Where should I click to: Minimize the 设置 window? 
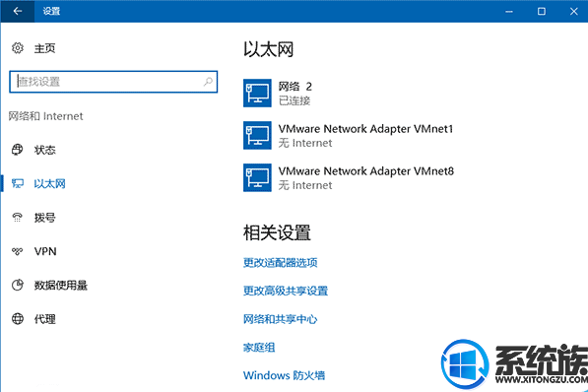click(509, 11)
